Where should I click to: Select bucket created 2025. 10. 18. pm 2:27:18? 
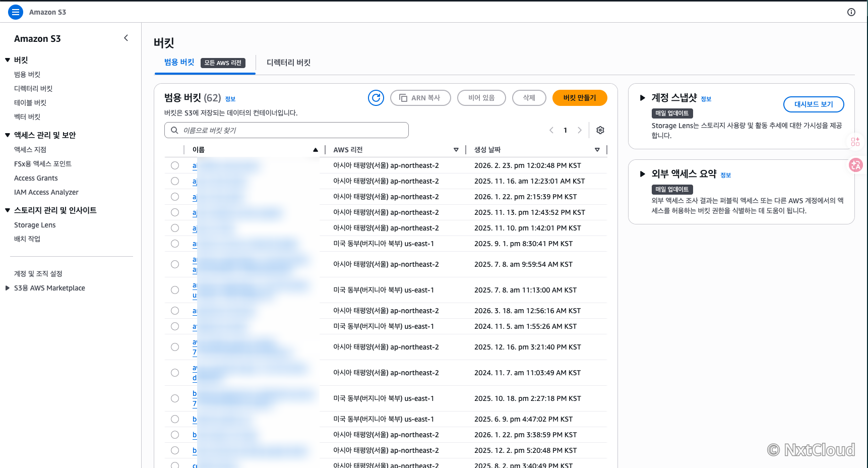pos(175,398)
